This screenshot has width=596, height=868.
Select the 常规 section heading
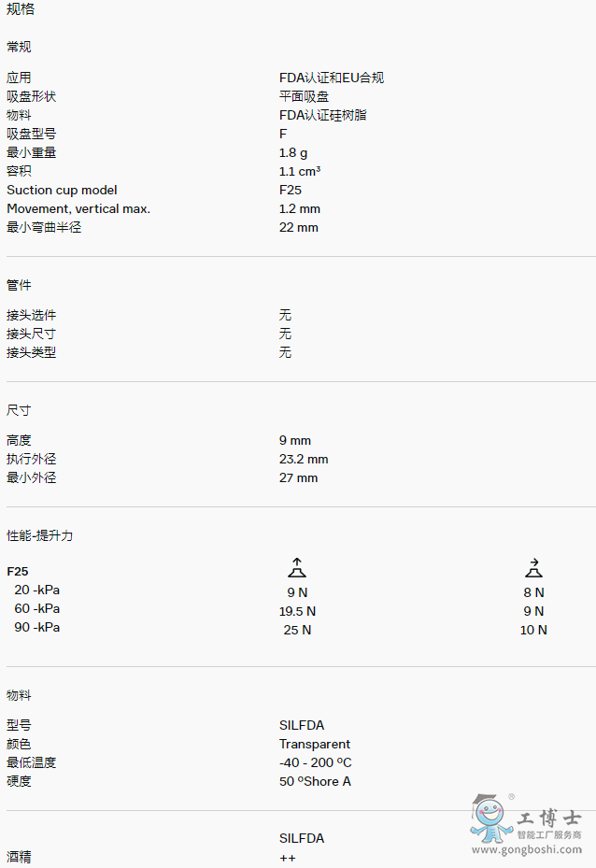coord(19,47)
